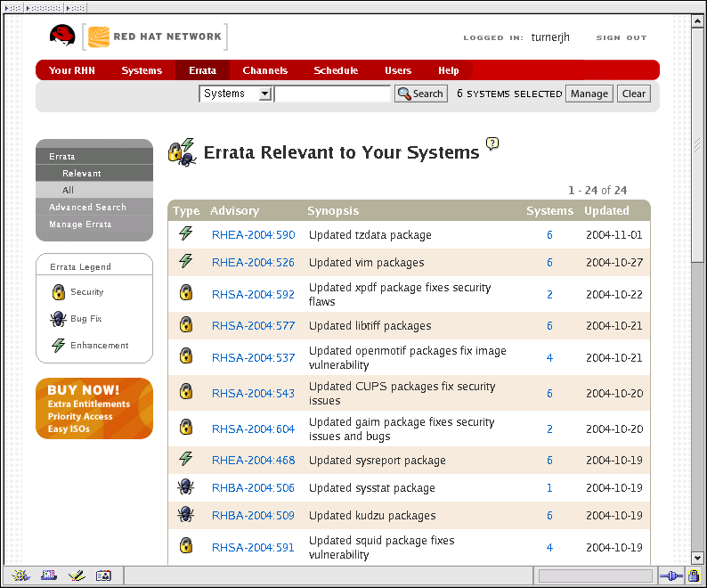
Task: Open the RHEA-2004:590 advisory link
Action: (254, 234)
